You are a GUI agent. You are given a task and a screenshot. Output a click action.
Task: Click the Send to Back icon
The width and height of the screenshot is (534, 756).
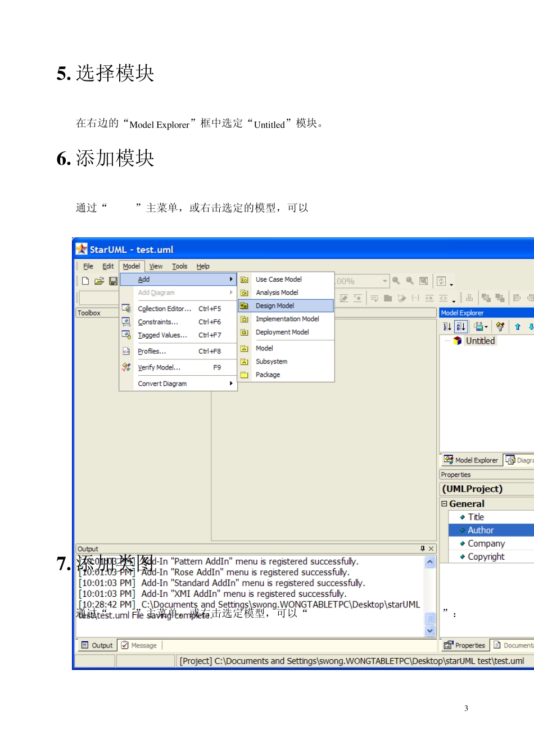pyautogui.click(x=500, y=298)
